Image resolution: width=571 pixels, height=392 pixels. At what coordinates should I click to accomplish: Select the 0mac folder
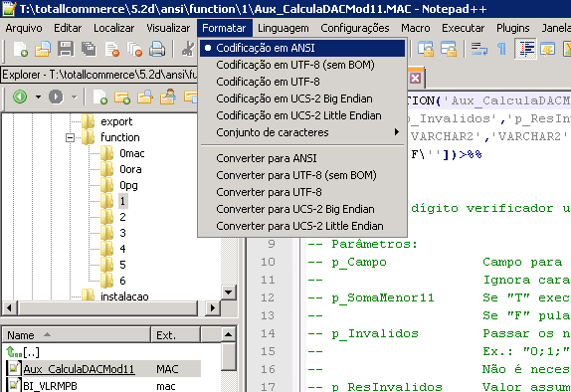(x=132, y=153)
